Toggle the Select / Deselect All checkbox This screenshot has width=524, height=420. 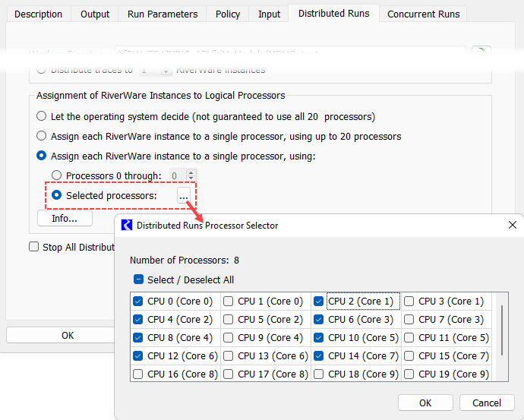coord(138,279)
